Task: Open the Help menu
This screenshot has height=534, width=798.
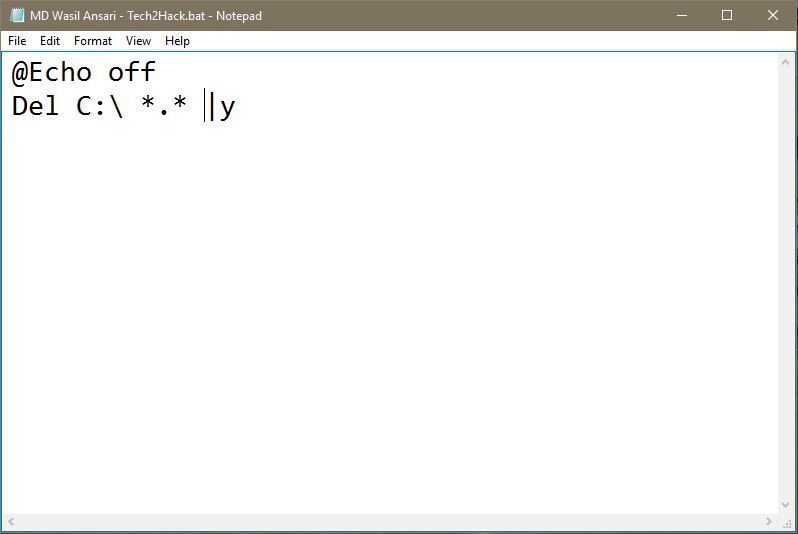Action: coord(177,41)
